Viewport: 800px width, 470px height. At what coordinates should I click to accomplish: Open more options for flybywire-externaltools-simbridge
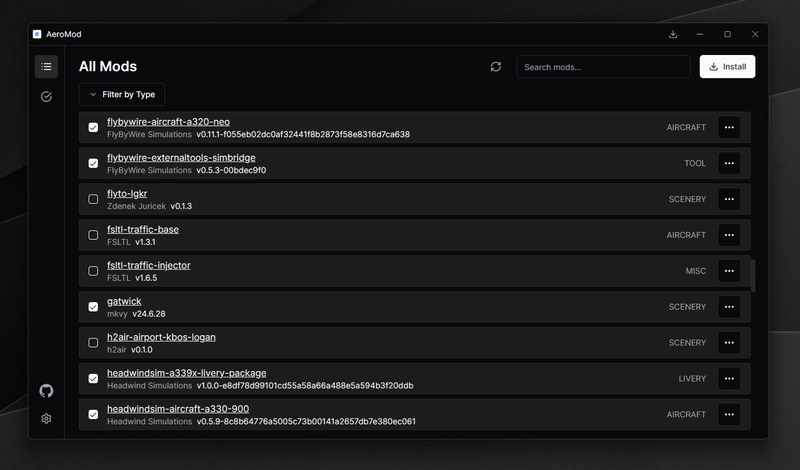pos(729,163)
